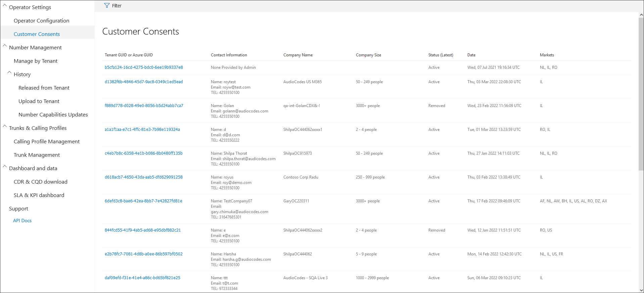Open tenant c4eb7b8c-6358-4e1b-b086-8b0480ff135b

coord(144,153)
